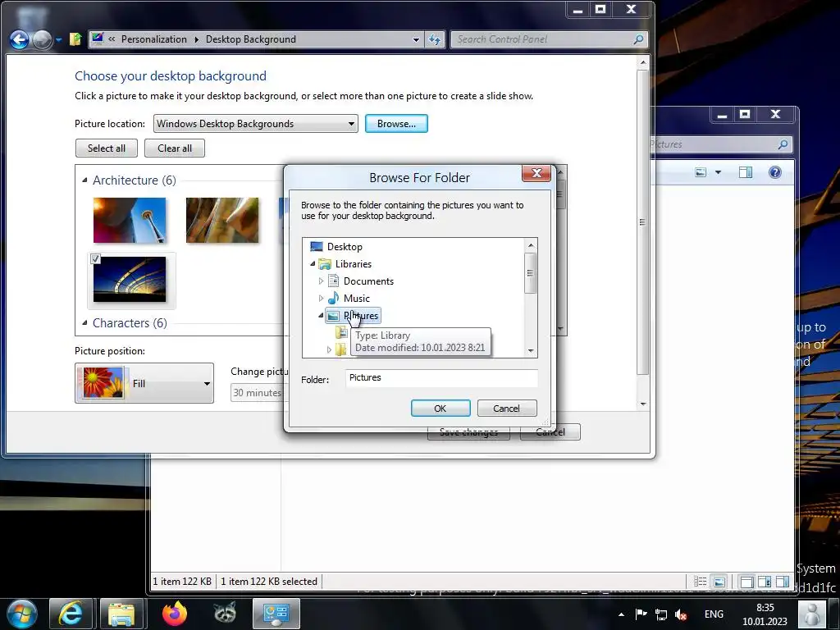Image resolution: width=840 pixels, height=630 pixels.
Task: Refresh the Desktop Background page
Action: coord(435,39)
